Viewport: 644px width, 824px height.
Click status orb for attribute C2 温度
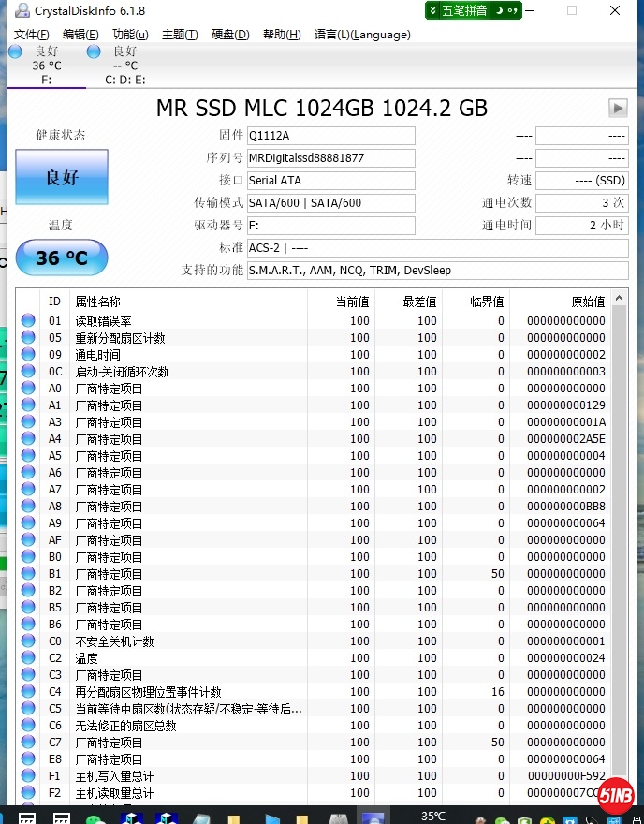click(28, 658)
